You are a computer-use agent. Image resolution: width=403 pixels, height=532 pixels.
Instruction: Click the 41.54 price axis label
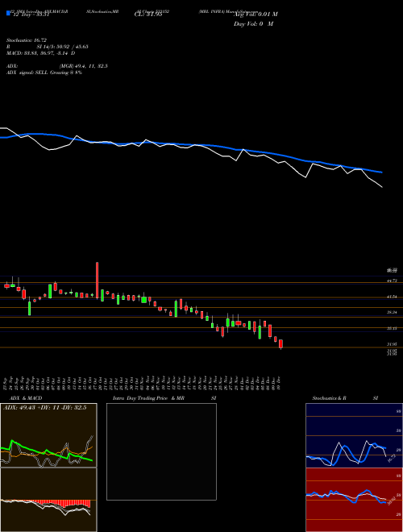pos(393,297)
